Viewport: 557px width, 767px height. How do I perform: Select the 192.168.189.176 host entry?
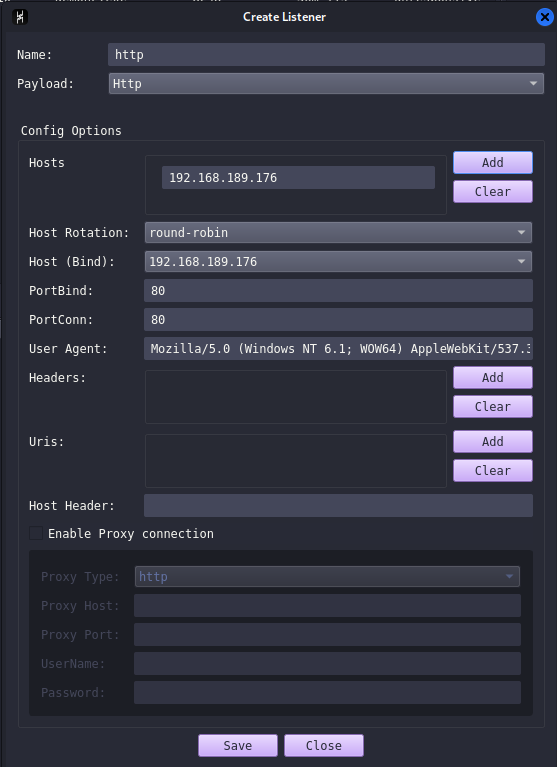298,178
